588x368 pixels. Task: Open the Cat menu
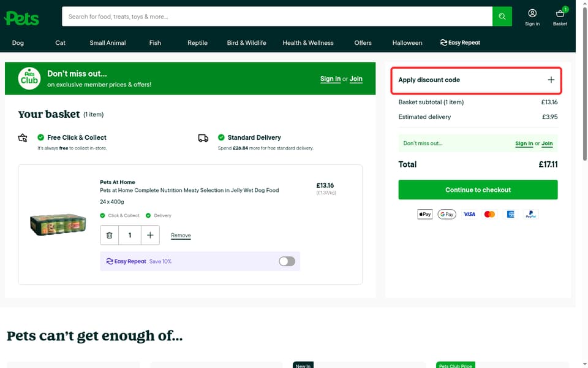(x=61, y=43)
